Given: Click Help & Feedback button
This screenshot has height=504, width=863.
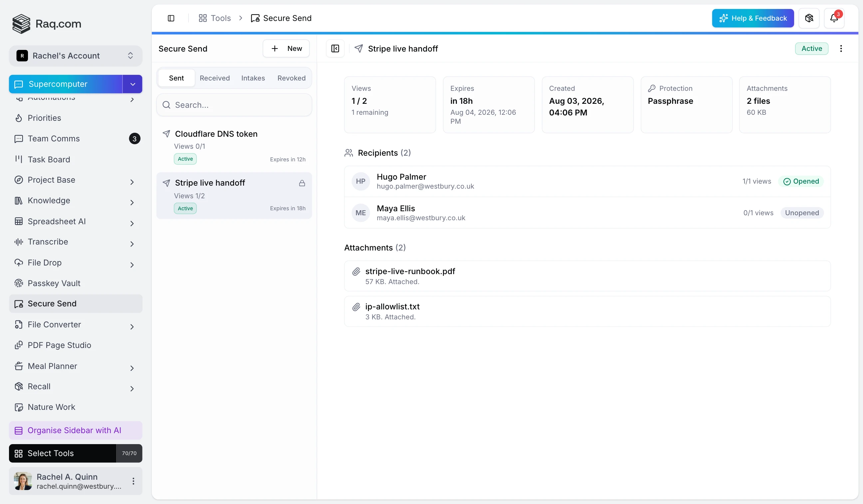Looking at the screenshot, I should click(753, 18).
